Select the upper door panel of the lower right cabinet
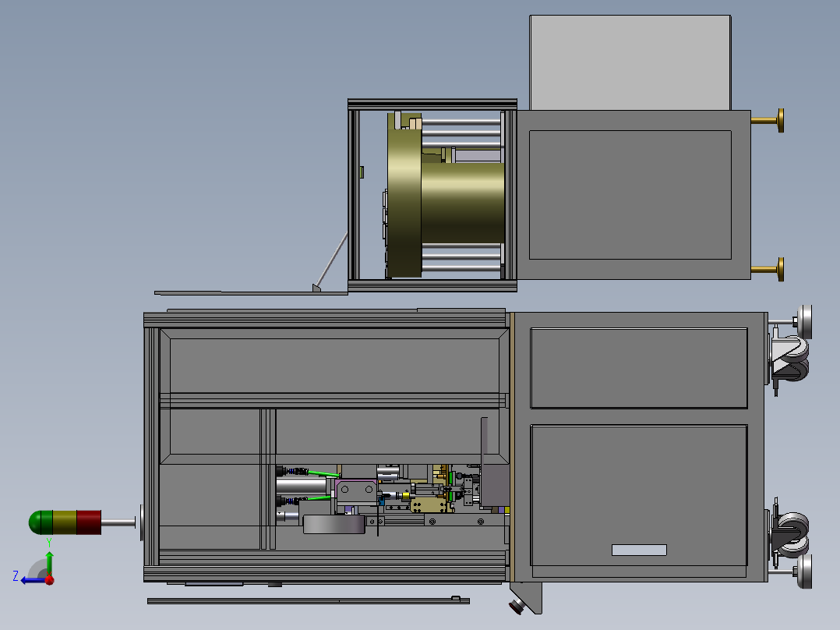Image resolution: width=840 pixels, height=630 pixels. (639, 368)
